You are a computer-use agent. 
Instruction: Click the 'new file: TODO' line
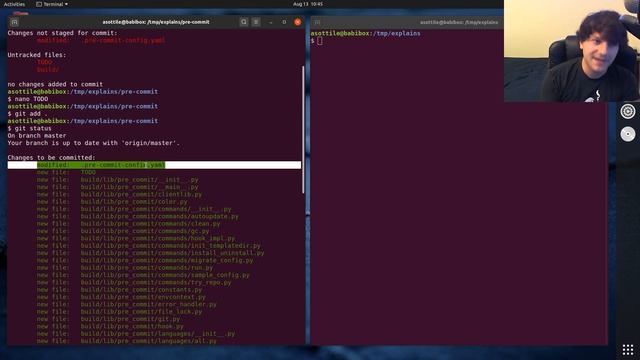66,172
